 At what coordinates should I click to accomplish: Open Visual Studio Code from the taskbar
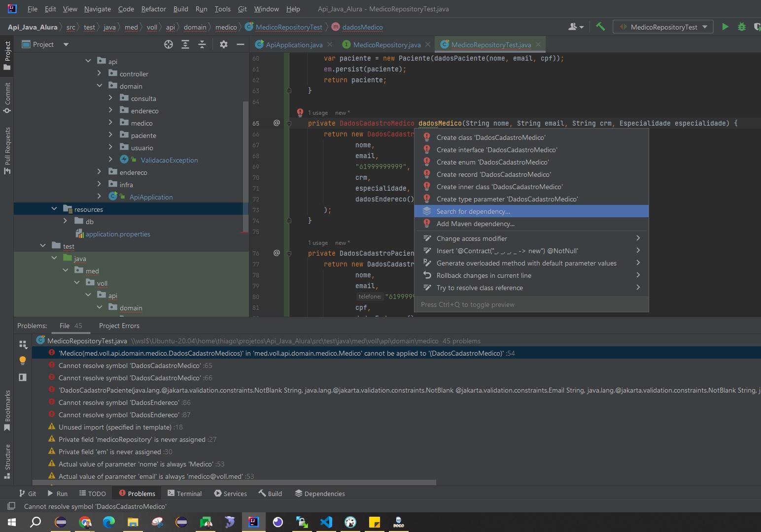[326, 522]
